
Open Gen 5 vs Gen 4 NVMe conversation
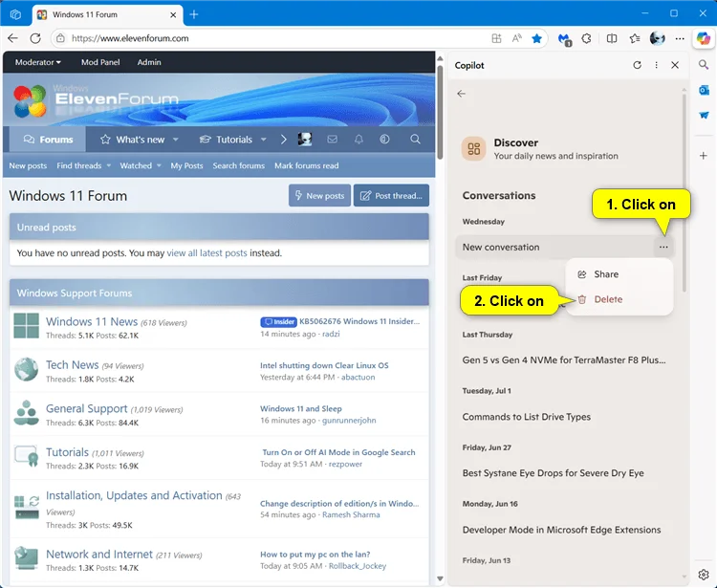(564, 360)
